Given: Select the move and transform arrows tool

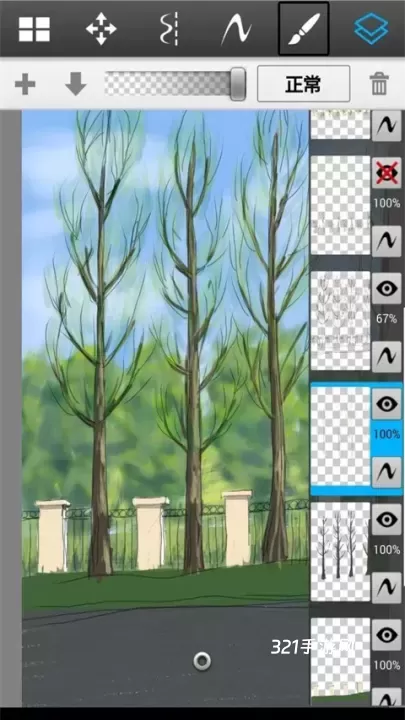Looking at the screenshot, I should (101, 29).
